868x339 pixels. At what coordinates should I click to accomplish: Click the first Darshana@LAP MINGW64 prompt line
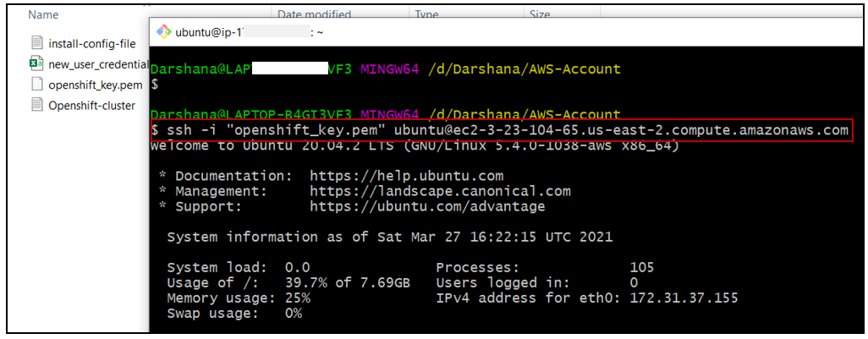385,69
